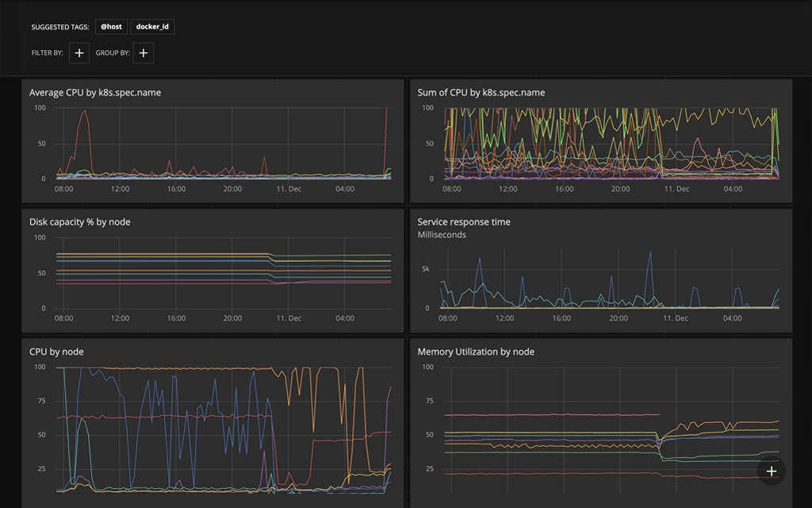
Task: Click the 11. Dec label in Disk capacity chart
Action: click(289, 318)
